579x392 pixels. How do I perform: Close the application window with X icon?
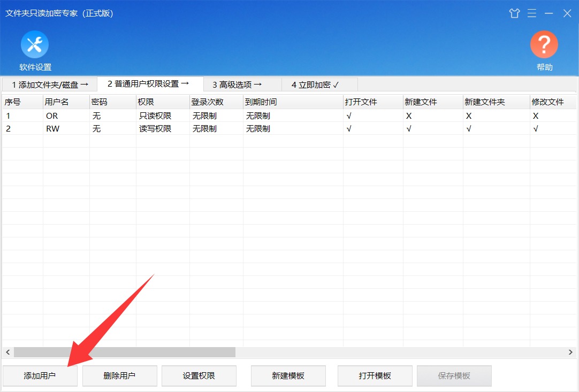pos(567,13)
